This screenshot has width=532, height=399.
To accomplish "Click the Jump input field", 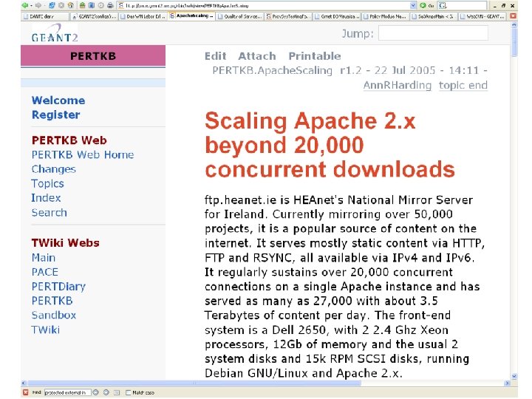I will [433, 33].
